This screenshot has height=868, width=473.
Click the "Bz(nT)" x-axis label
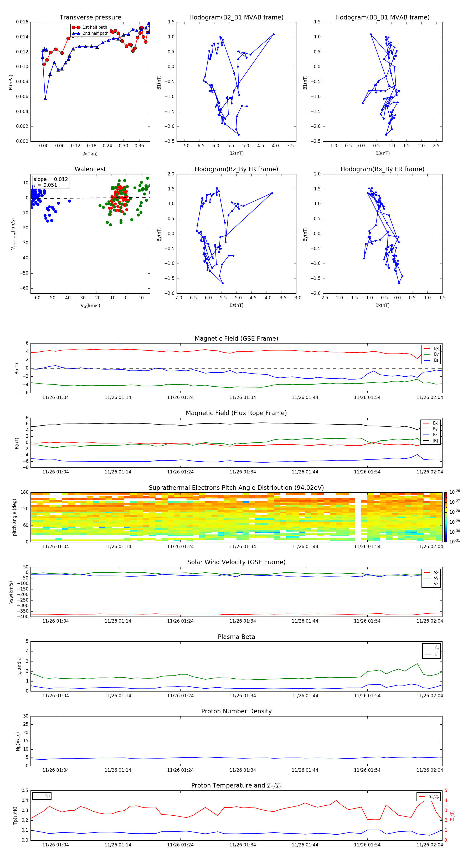point(236,305)
